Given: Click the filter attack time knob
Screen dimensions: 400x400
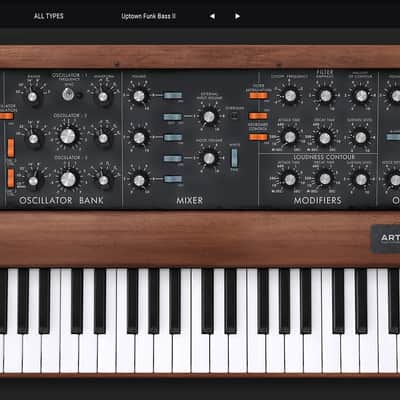Looking at the screenshot, I should click(290, 137).
